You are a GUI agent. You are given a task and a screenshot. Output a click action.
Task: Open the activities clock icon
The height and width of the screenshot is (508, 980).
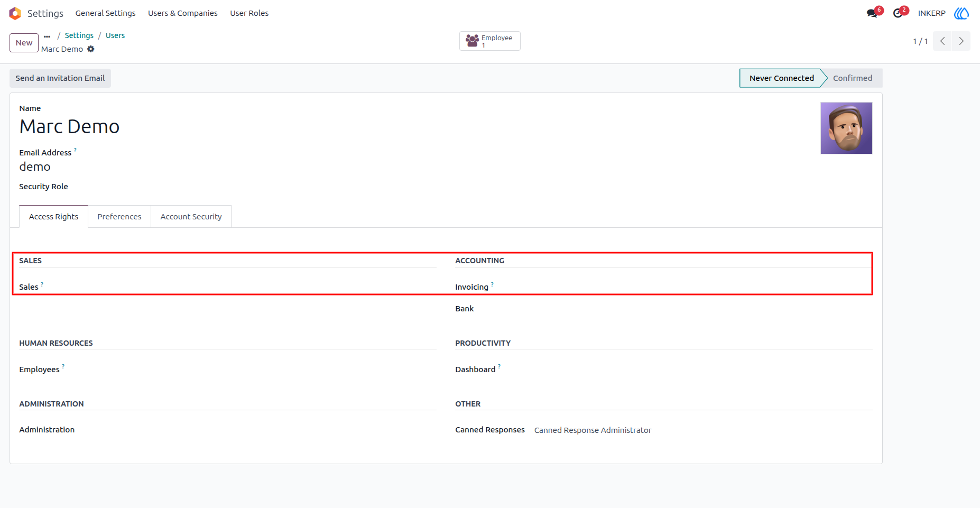click(898, 13)
